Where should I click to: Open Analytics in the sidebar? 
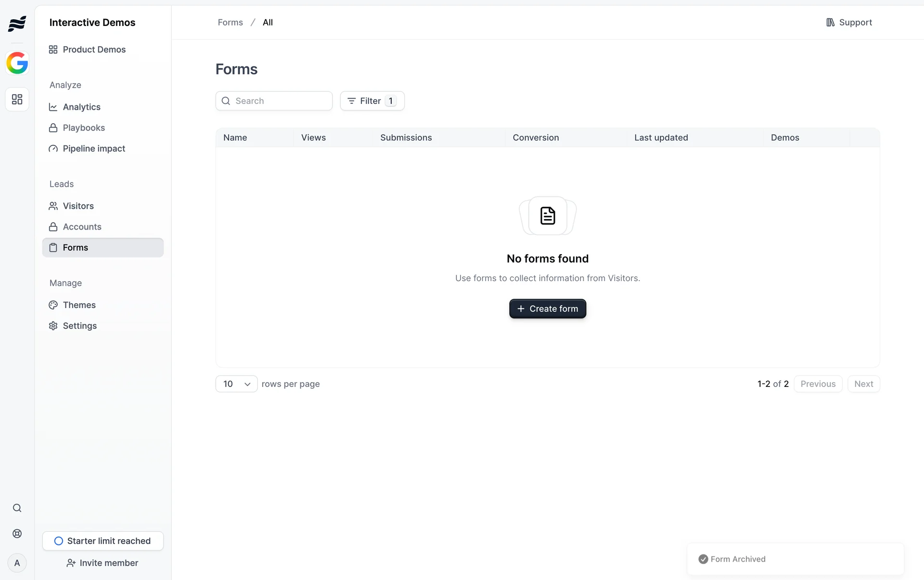click(x=81, y=107)
